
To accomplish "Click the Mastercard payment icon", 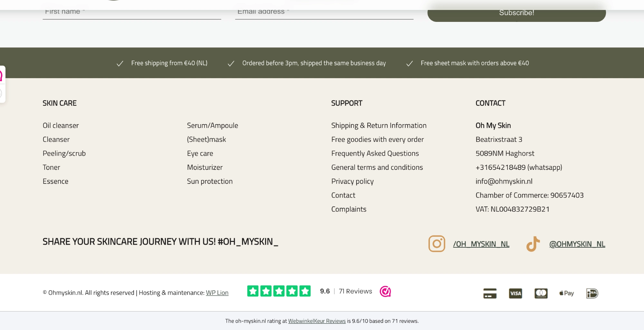I will click(x=541, y=293).
